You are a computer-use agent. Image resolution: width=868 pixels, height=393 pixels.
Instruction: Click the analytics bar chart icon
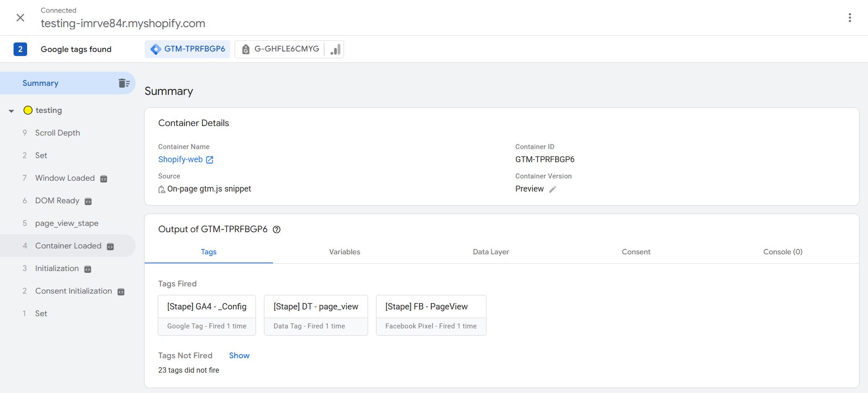[x=335, y=49]
